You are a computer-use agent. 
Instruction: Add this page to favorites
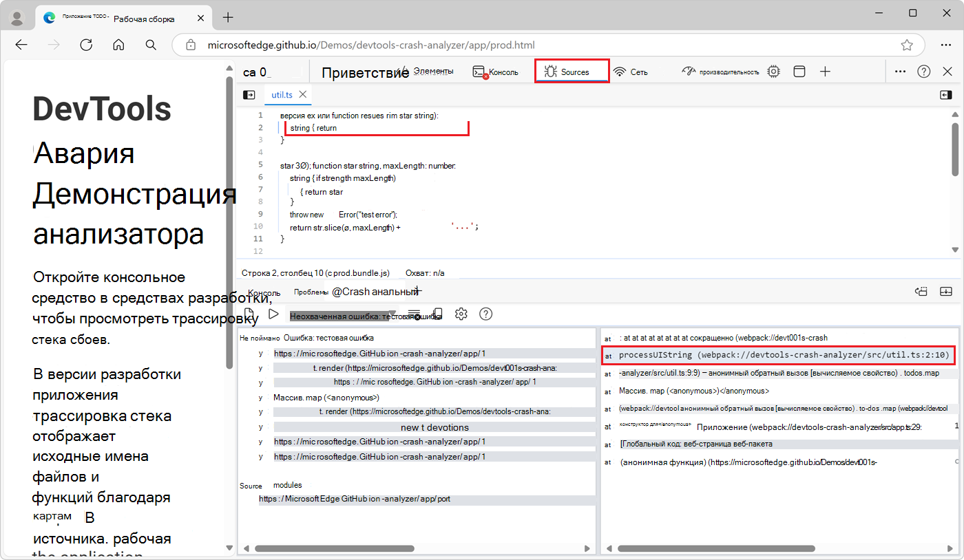pyautogui.click(x=907, y=45)
